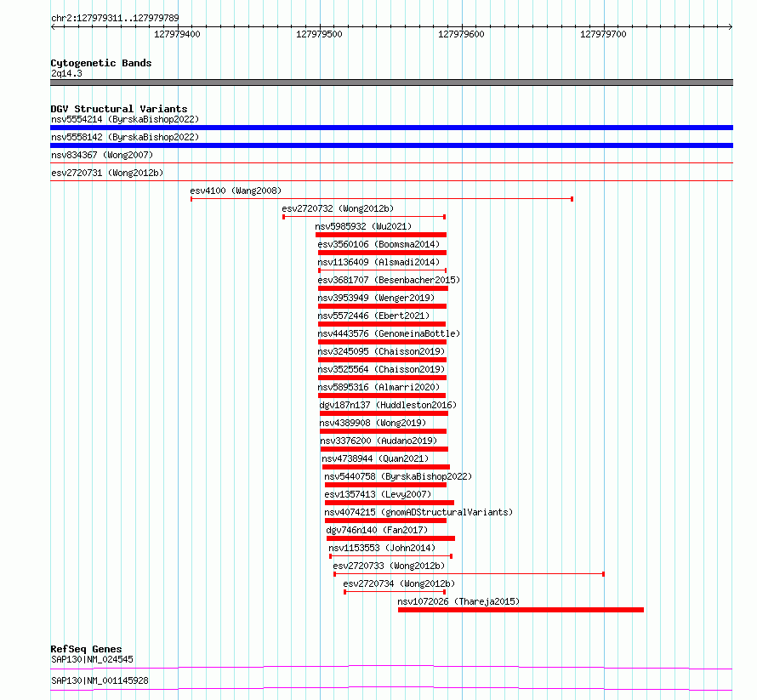Open variant esv3560106 (Boomsma2014)
757x700 pixels.
(379, 244)
